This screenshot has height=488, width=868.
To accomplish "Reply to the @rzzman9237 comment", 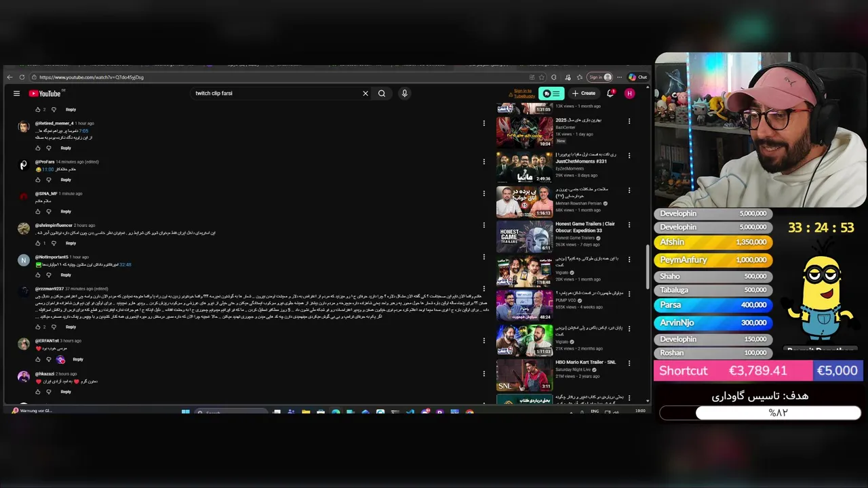I will (71, 327).
